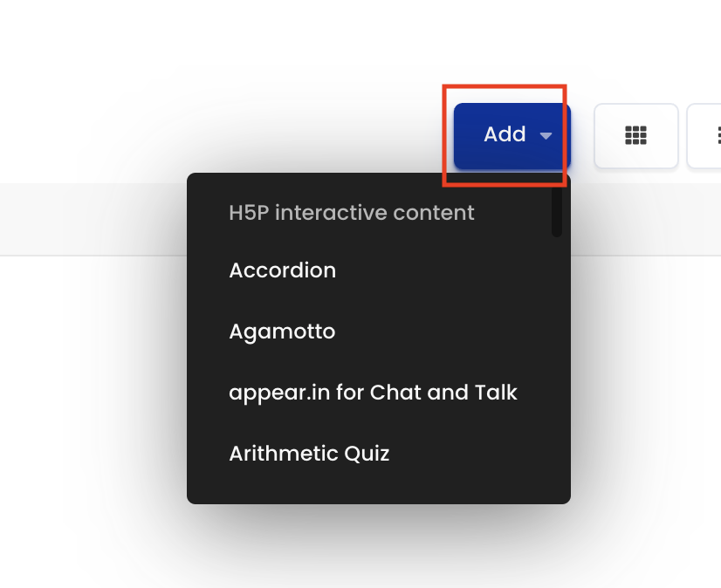721x588 pixels.
Task: Switch to grid view icon
Action: point(636,135)
